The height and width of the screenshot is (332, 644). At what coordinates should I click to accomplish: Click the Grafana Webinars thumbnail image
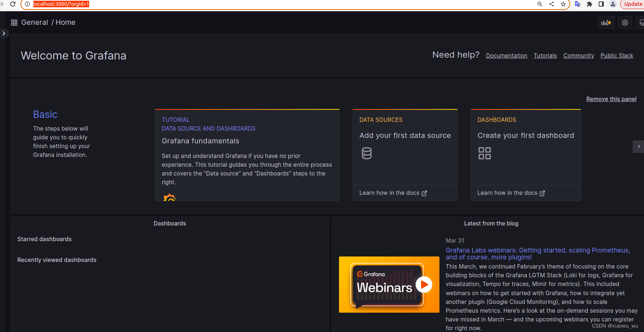tap(389, 285)
